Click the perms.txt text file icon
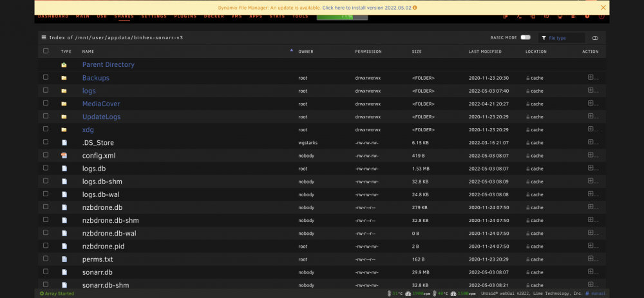The width and height of the screenshot is (644, 298). (64, 259)
